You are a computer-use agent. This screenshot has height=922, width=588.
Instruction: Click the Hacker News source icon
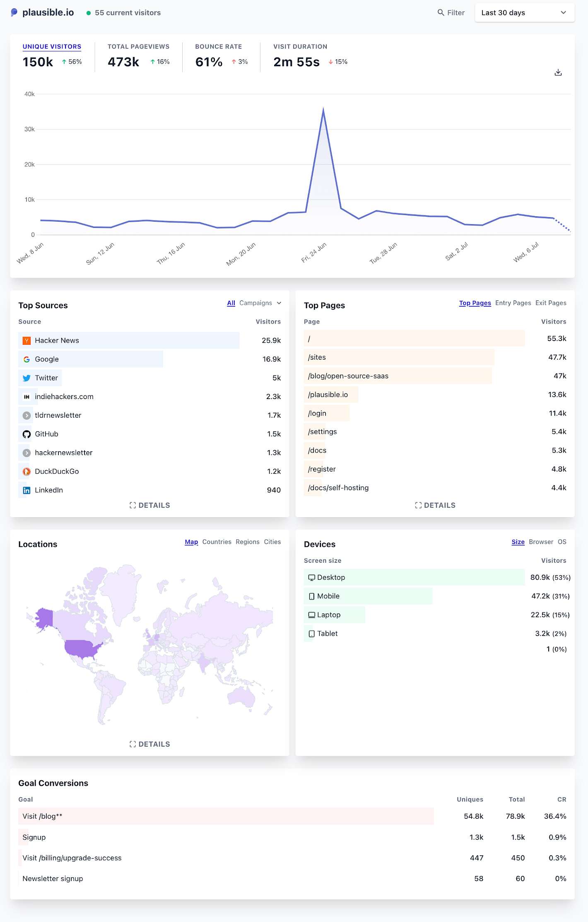tap(27, 341)
